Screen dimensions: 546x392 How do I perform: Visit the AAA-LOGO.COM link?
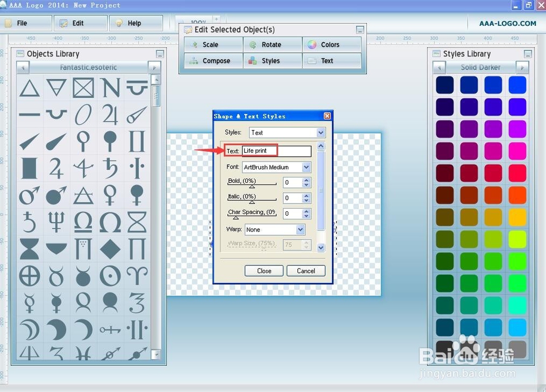click(x=508, y=23)
